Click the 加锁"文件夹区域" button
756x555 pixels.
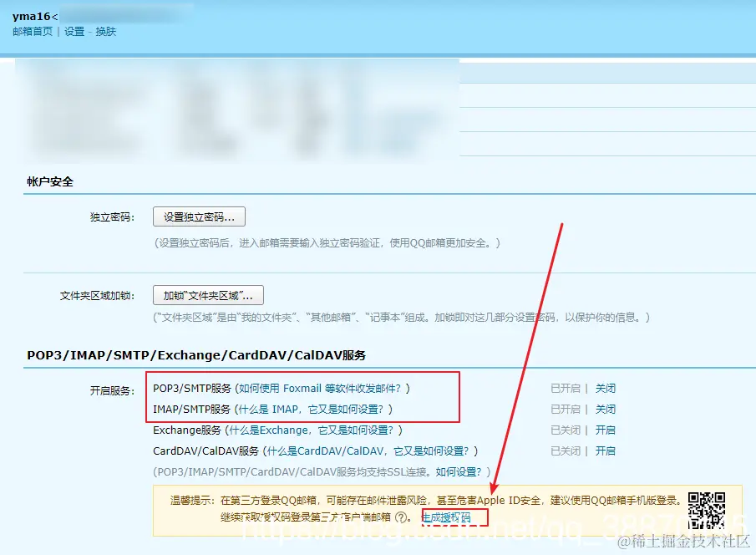coord(208,295)
